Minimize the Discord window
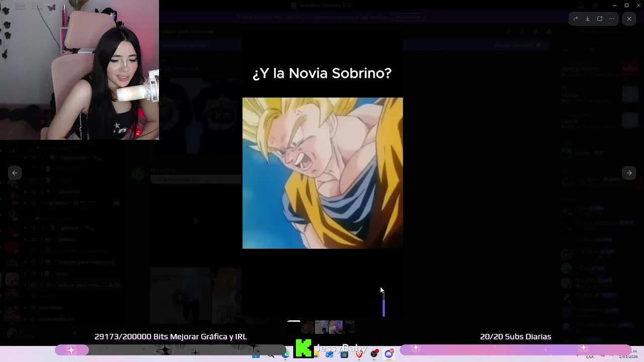The width and height of the screenshot is (644, 362). (614, 6)
